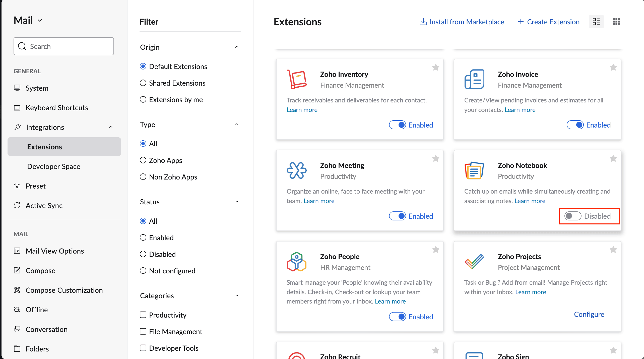Open Developer Space in sidebar
Viewport: 644px width, 359px height.
pyautogui.click(x=53, y=166)
